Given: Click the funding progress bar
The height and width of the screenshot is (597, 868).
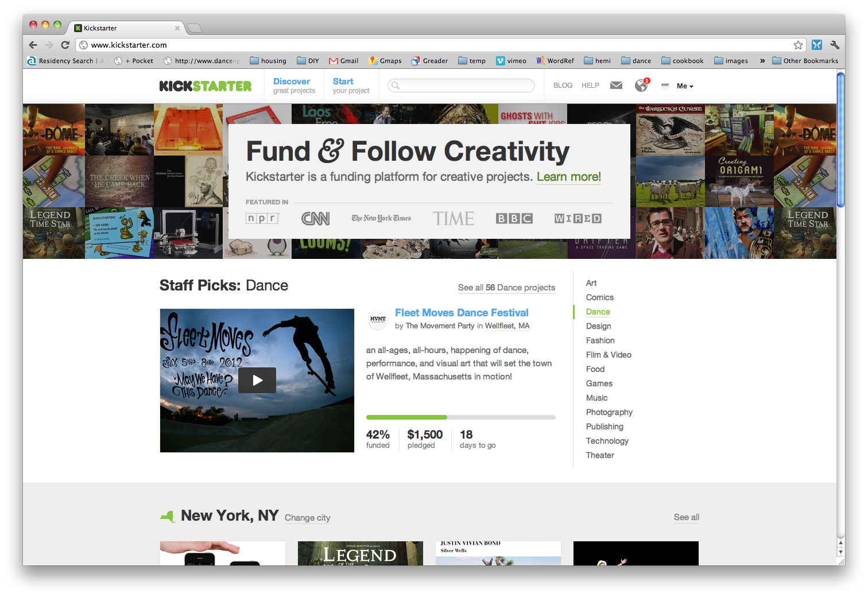Looking at the screenshot, I should tap(460, 417).
